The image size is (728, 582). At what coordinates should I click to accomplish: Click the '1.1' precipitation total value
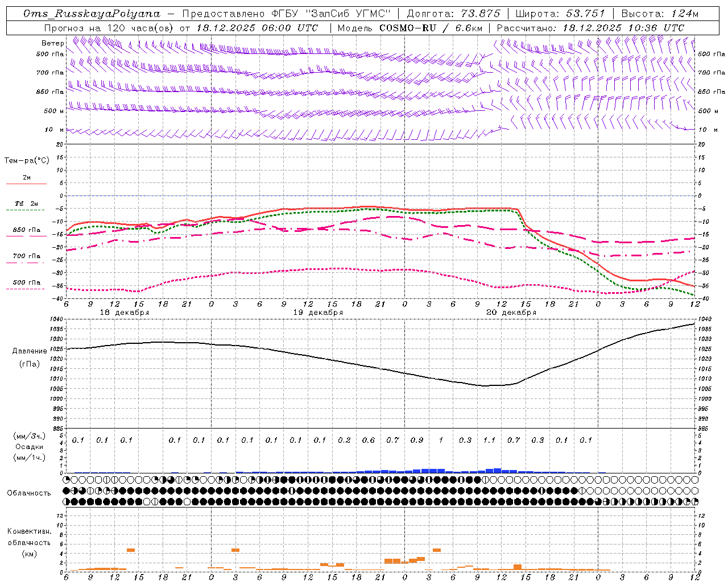pyautogui.click(x=489, y=440)
